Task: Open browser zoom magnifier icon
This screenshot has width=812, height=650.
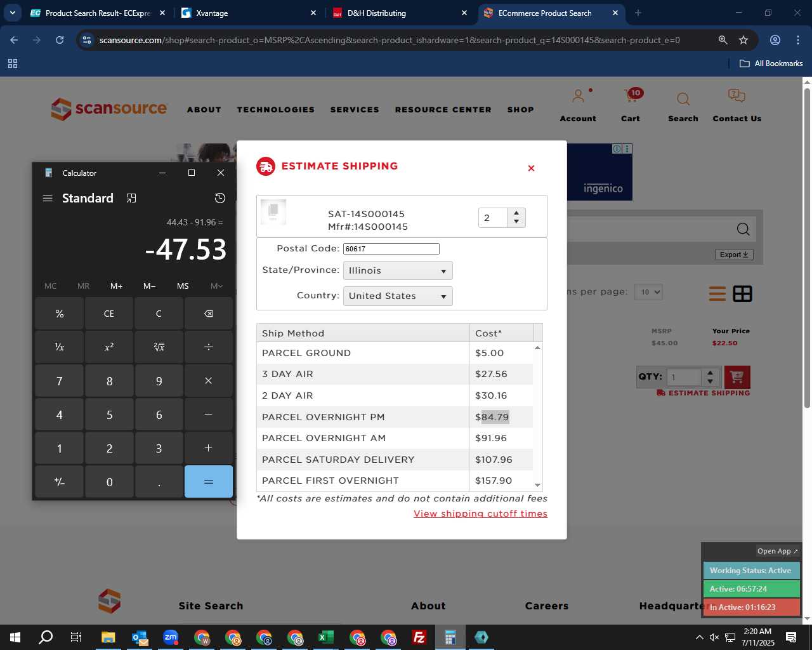Action: [x=723, y=40]
